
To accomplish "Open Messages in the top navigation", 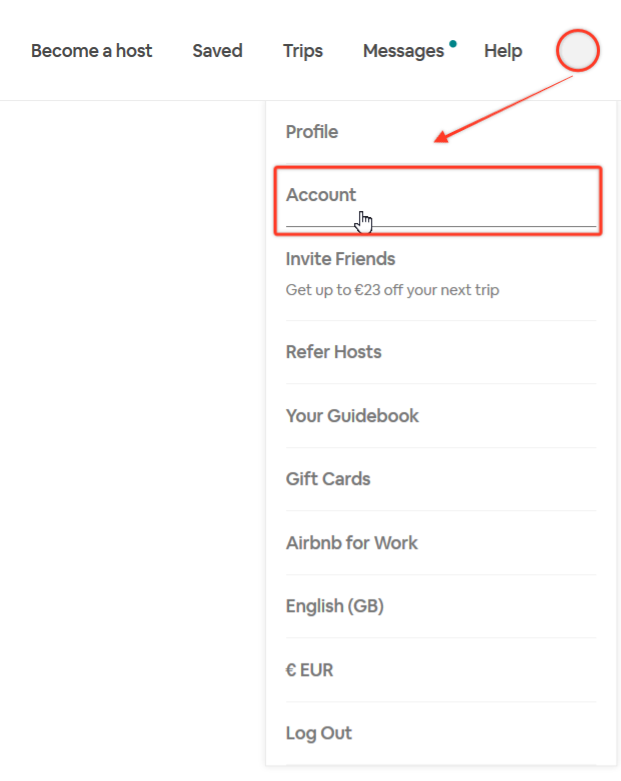I will pos(403,51).
